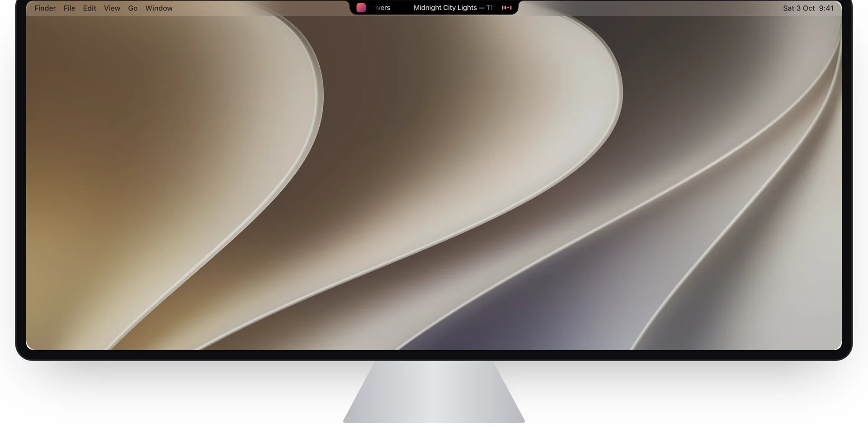Image resolution: width=868 pixels, height=427 pixels.
Task: Open the View menu
Action: pos(112,8)
